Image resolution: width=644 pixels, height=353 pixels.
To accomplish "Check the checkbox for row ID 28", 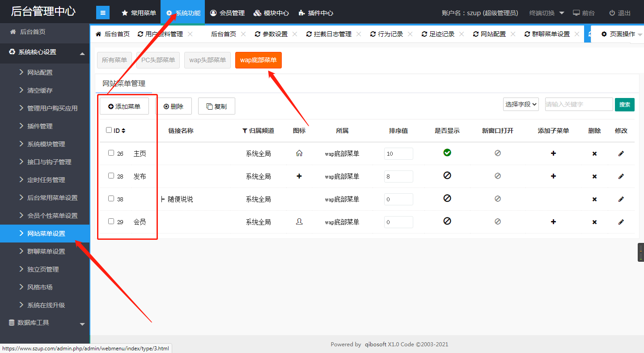I will [111, 176].
